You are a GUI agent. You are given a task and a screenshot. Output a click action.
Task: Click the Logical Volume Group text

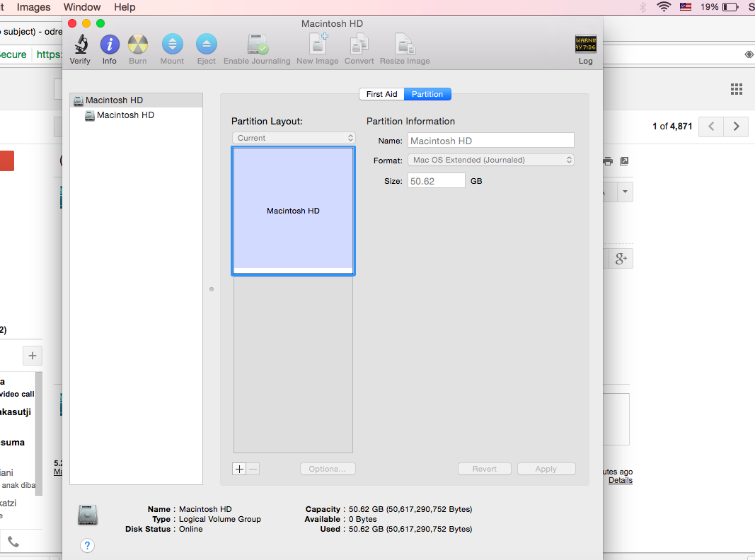tap(220, 519)
